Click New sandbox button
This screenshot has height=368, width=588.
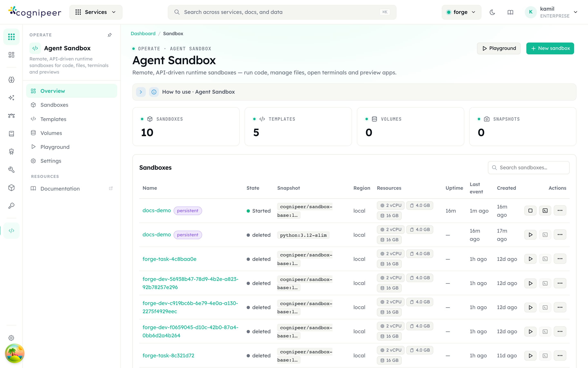[x=550, y=48]
